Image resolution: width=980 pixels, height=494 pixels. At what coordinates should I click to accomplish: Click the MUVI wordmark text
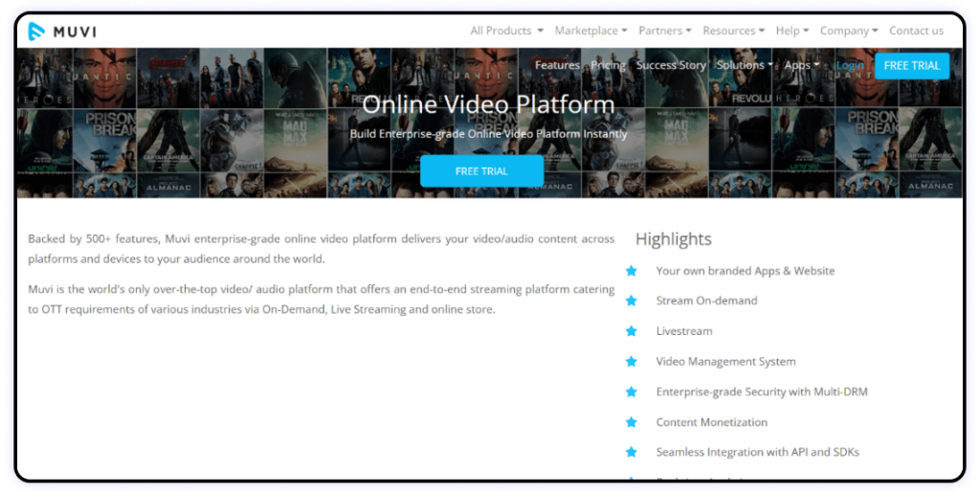[75, 32]
